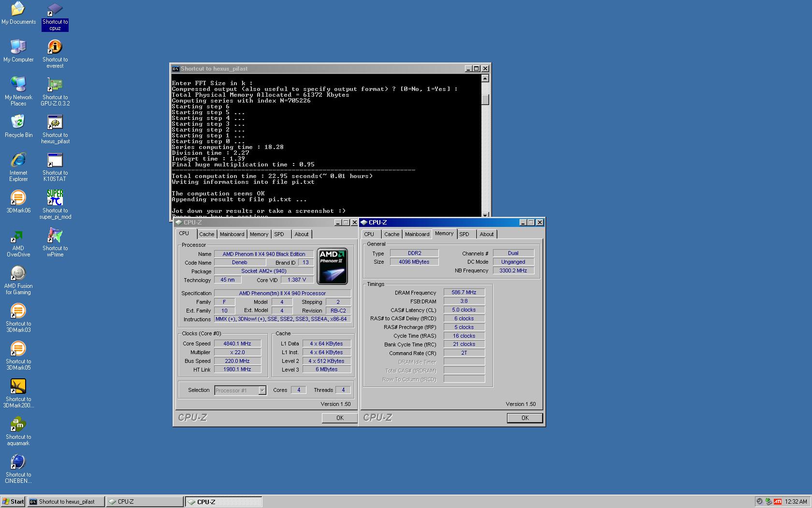
Task: Click the console scrollbar thumb
Action: 485,100
